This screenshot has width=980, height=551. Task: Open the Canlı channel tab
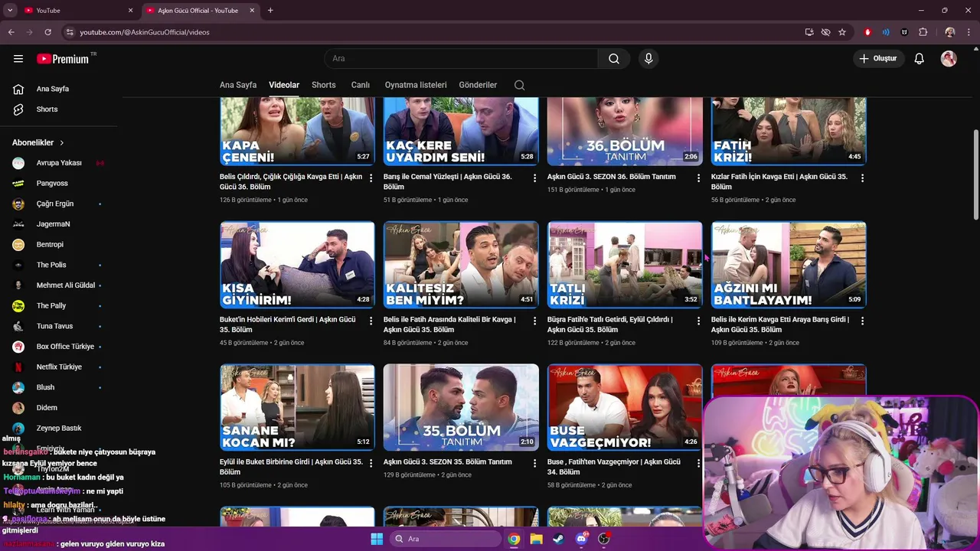click(x=361, y=85)
